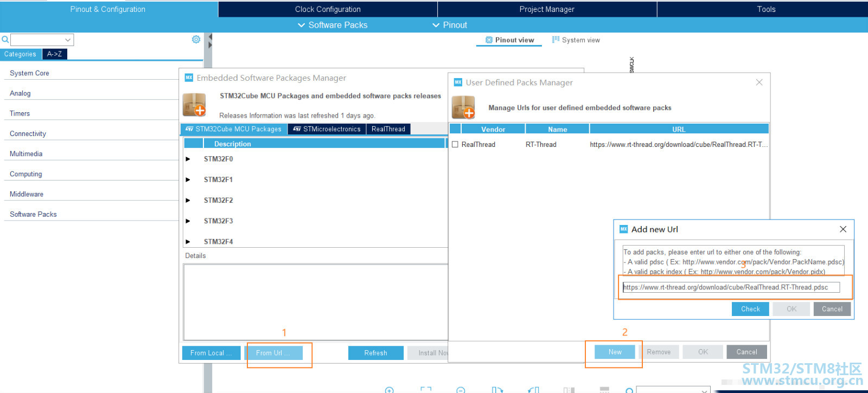Select the STM32Cube MCU Packages tab

click(233, 129)
